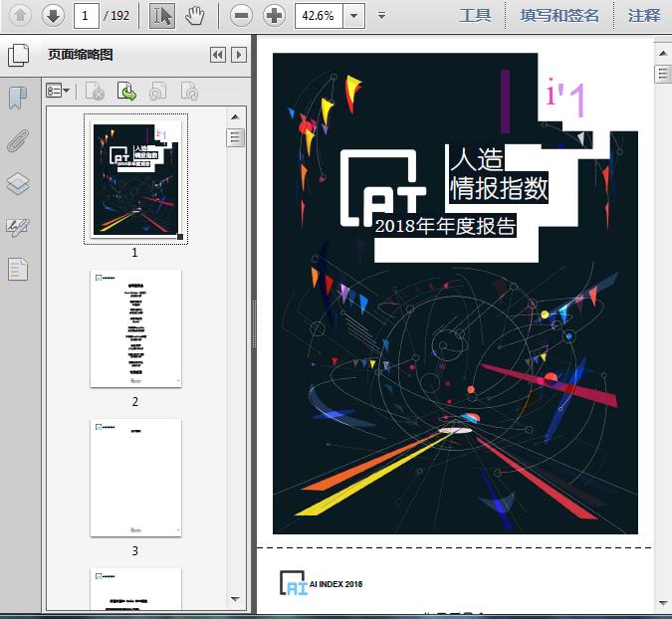Open the thumbnail options menu dropdown
Viewport: 672px width, 619px height.
(x=59, y=92)
